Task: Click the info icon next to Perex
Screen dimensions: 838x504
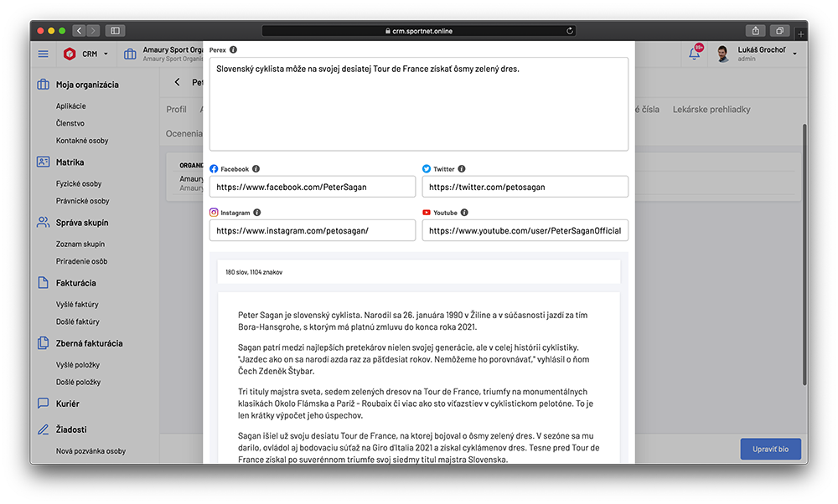Action: click(x=233, y=50)
